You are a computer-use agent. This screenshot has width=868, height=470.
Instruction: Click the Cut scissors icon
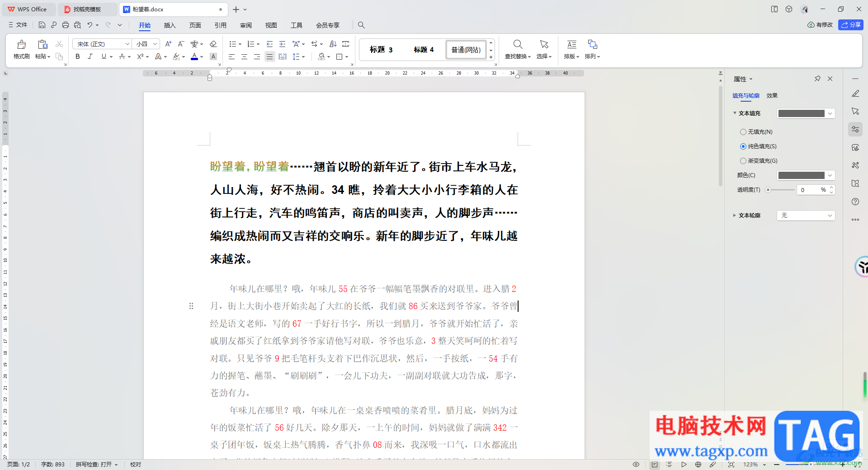pyautogui.click(x=59, y=44)
